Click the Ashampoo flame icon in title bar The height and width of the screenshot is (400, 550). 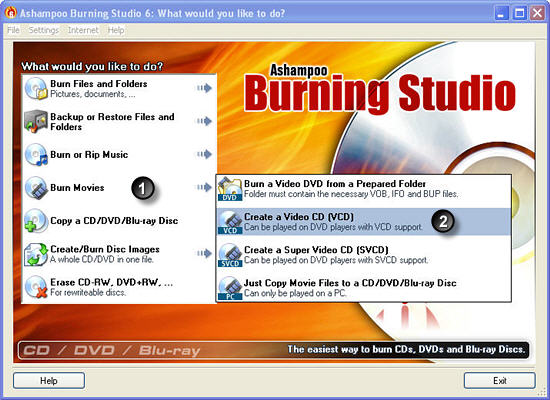click(x=11, y=13)
